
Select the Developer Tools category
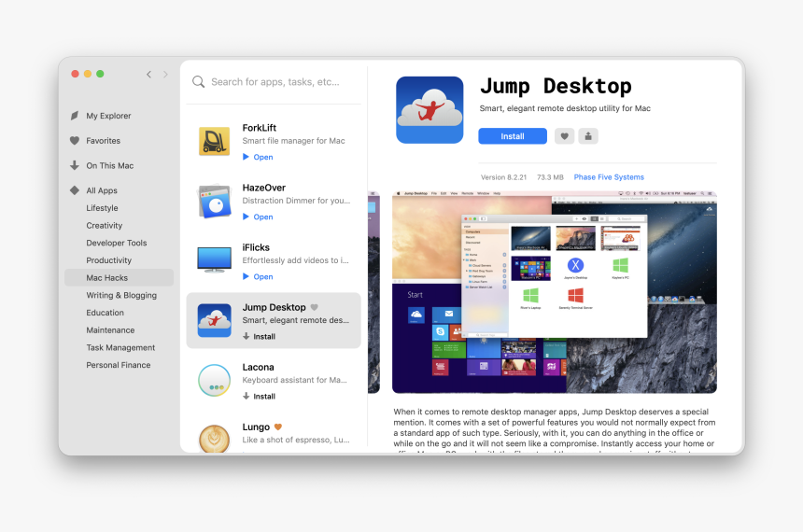click(x=117, y=243)
